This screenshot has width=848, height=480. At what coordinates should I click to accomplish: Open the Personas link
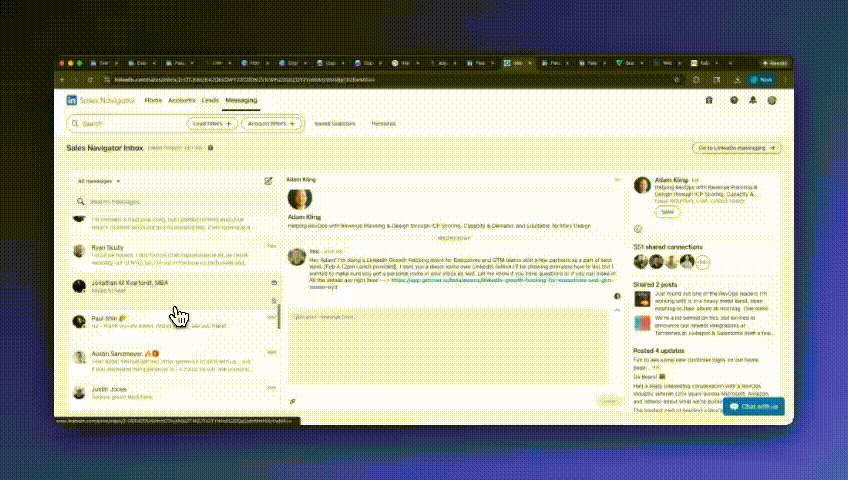point(383,124)
